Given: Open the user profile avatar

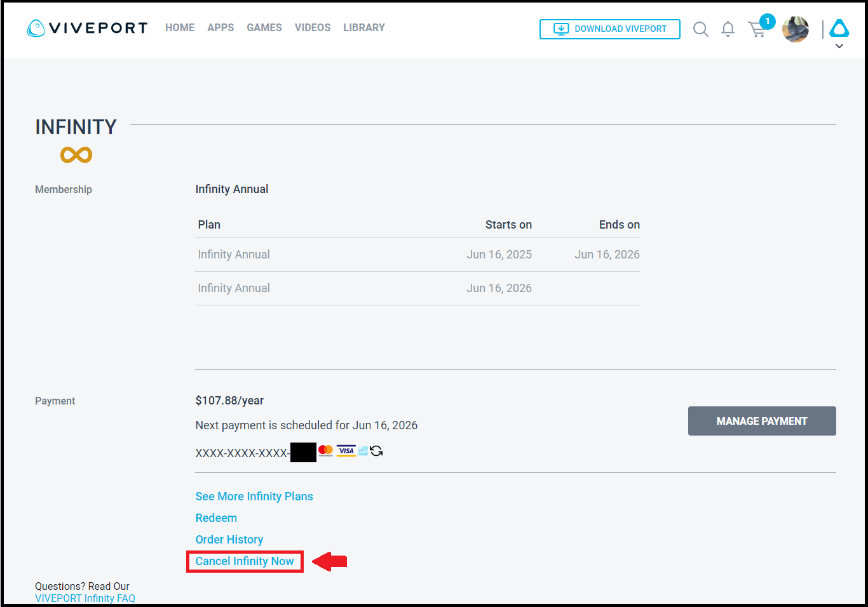Looking at the screenshot, I should [796, 29].
